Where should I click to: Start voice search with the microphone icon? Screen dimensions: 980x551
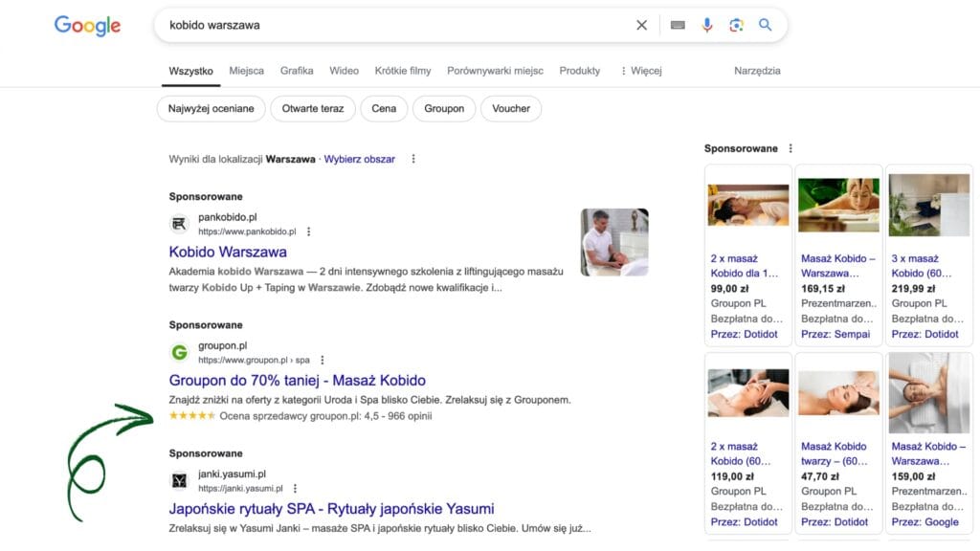[x=707, y=26]
